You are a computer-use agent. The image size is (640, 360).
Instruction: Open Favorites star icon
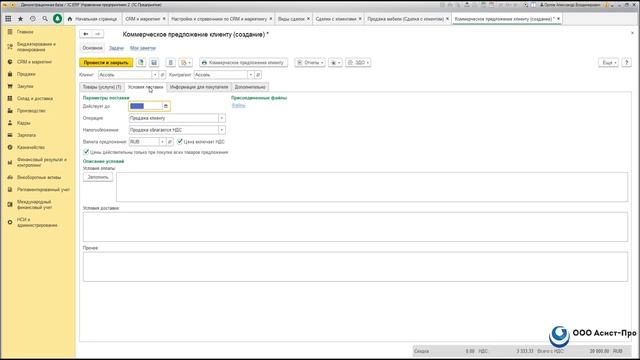click(20, 19)
